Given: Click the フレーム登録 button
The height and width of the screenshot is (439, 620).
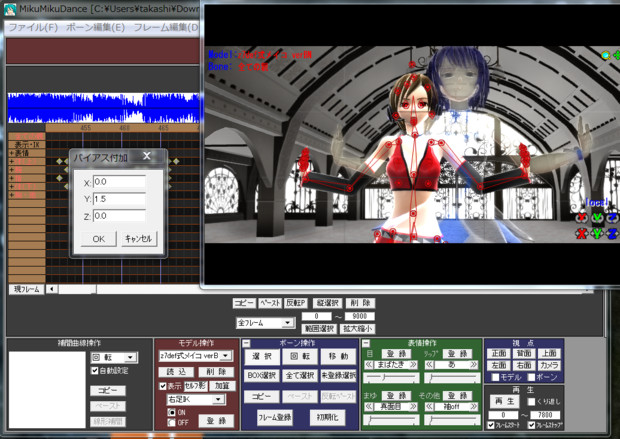Looking at the screenshot, I should [275, 417].
